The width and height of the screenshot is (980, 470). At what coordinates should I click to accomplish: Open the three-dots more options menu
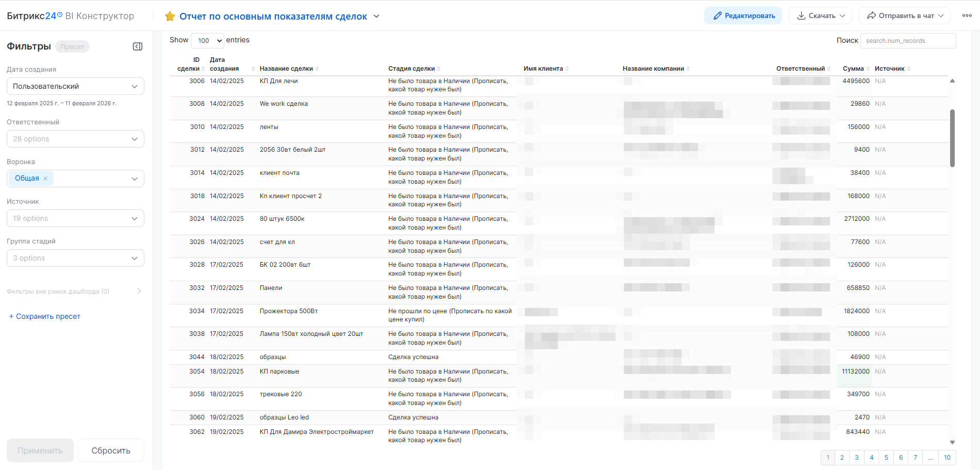click(x=967, y=15)
